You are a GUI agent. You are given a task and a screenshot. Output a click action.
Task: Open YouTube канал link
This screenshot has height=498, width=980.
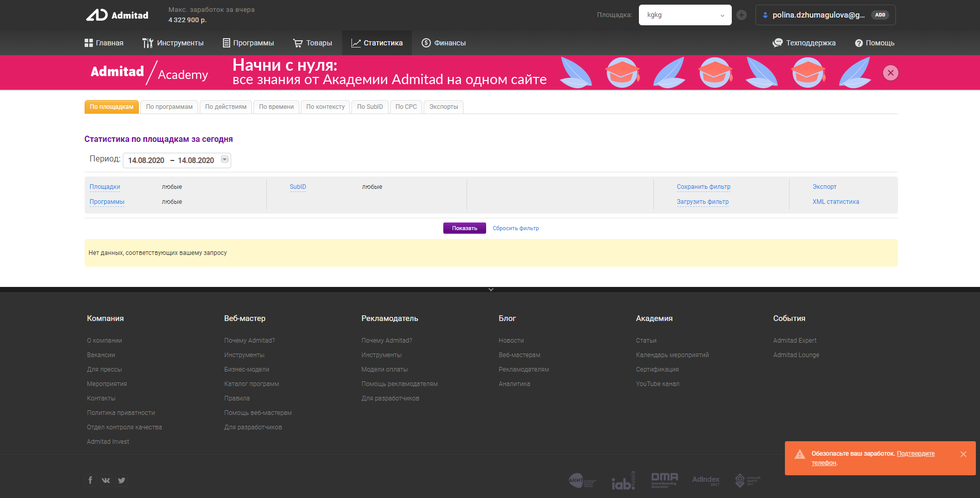[x=658, y=384]
